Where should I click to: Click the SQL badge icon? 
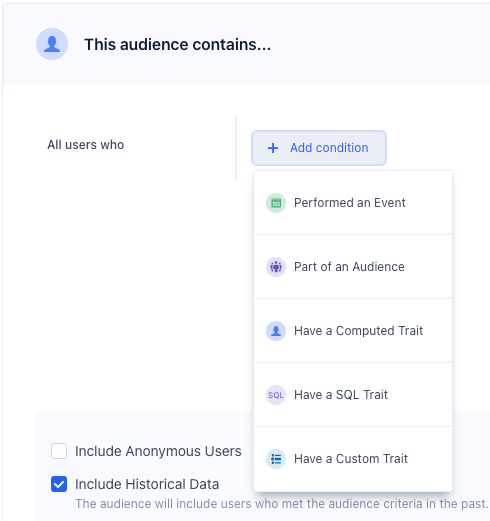click(x=276, y=395)
